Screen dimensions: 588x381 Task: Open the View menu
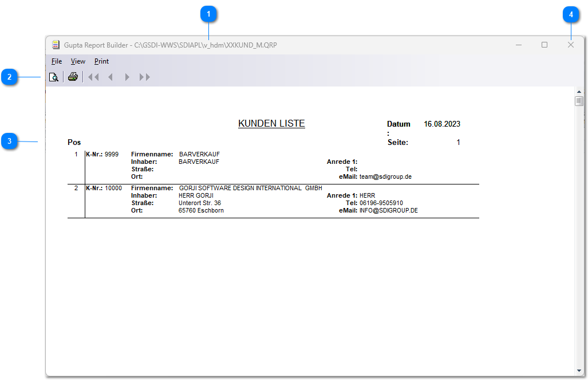[78, 61]
